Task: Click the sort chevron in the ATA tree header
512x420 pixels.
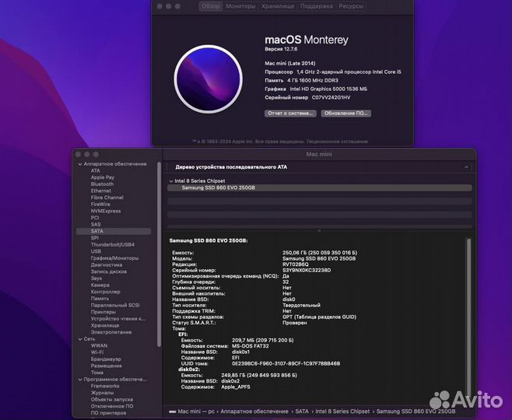Action: (x=467, y=166)
